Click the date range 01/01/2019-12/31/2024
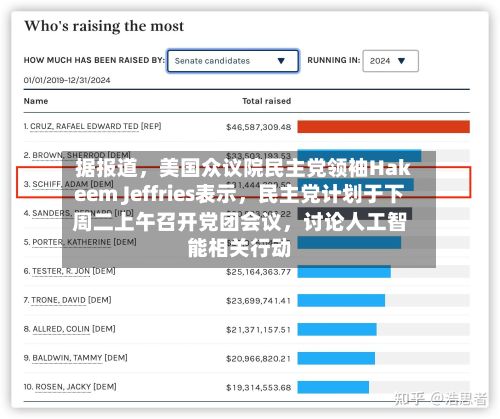 pyautogui.click(x=67, y=80)
